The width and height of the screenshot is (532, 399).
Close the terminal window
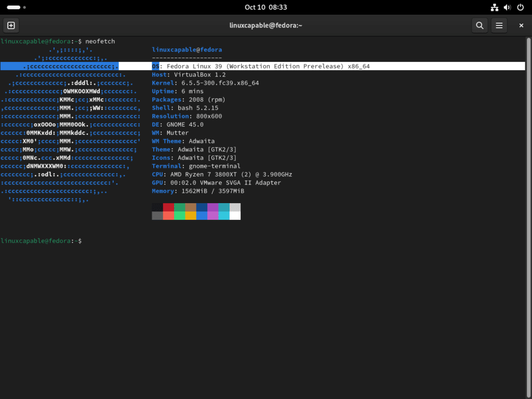point(521,25)
